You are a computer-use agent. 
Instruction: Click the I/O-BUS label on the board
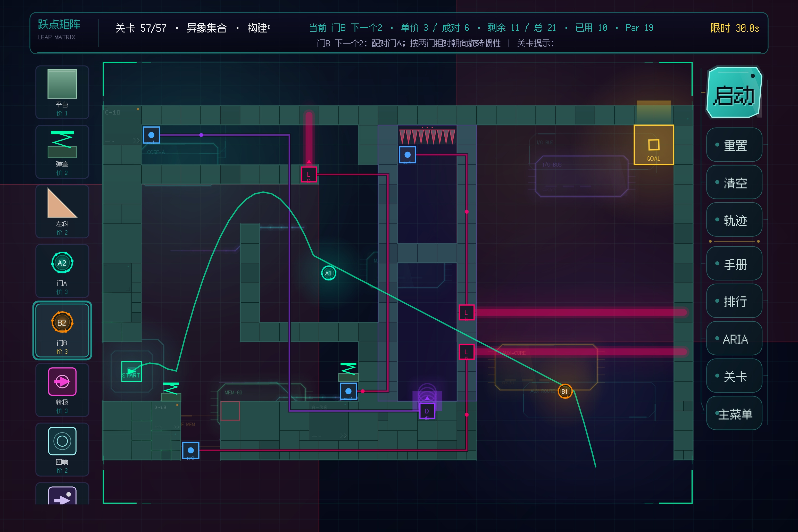coord(552,164)
